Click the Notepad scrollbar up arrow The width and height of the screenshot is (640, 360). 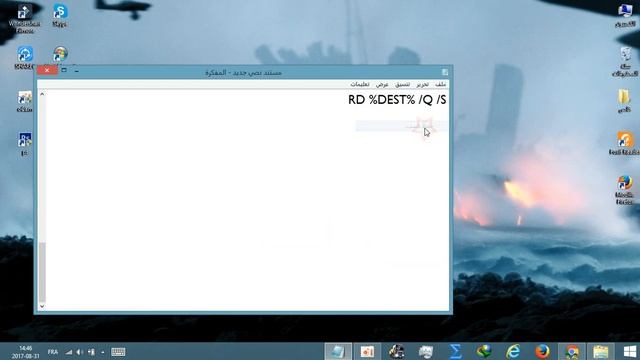[42, 94]
